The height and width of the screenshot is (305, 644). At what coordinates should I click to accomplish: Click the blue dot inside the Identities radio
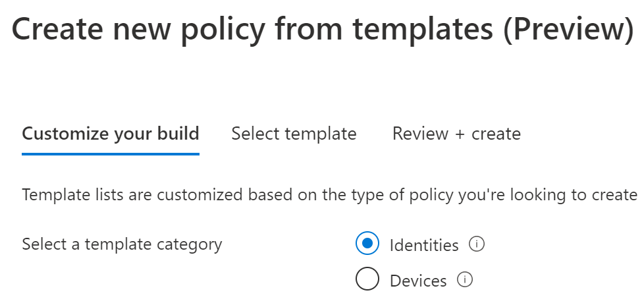[367, 244]
